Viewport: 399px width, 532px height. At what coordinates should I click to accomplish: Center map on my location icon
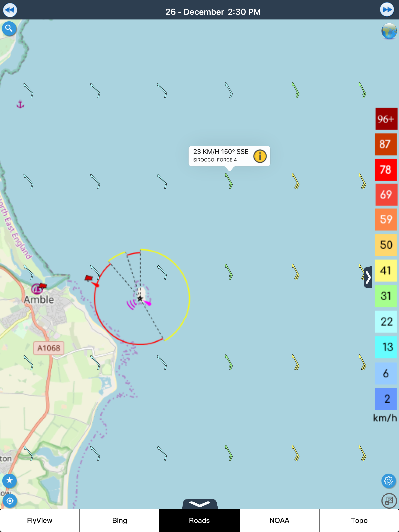(10, 501)
